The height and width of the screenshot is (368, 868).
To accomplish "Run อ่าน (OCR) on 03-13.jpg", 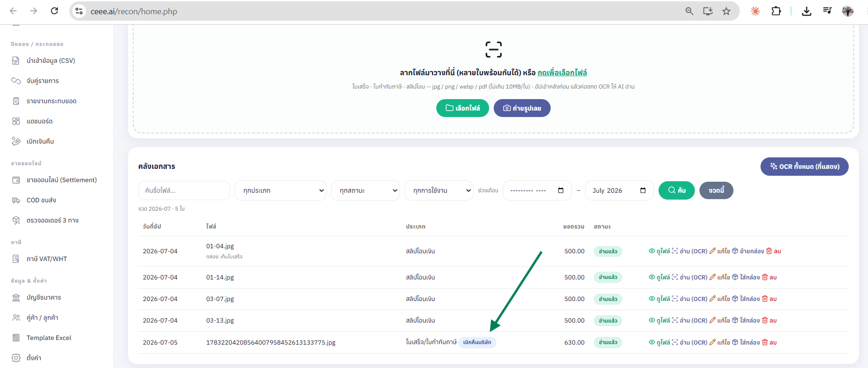I will coord(689,320).
